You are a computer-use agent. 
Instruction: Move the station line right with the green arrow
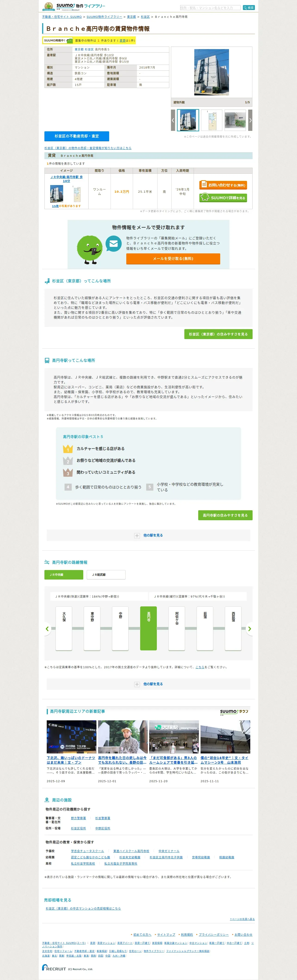pos(250,629)
